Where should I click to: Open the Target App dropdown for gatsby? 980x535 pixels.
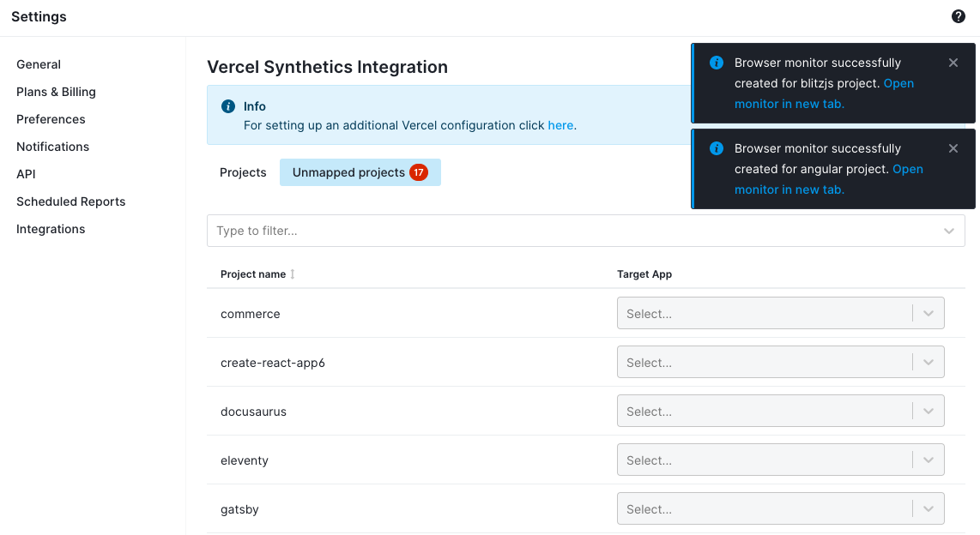point(781,508)
